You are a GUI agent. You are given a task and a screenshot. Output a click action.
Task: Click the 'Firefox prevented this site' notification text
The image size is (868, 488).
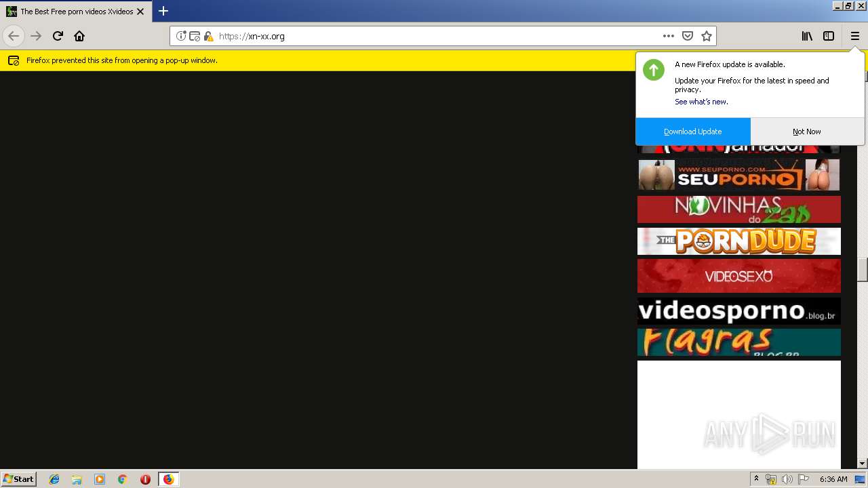[x=121, y=60]
